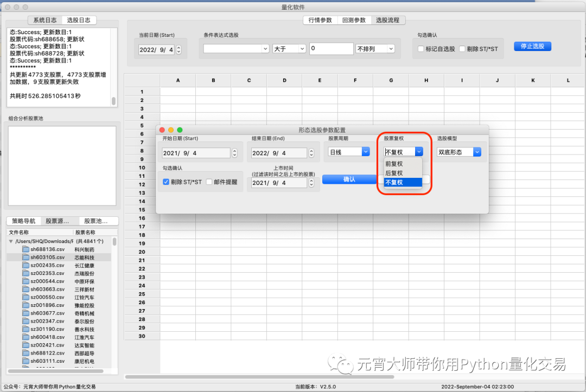Click the sz002435.csv file icon
Viewport: 586px width, 392px height.
pyautogui.click(x=26, y=265)
